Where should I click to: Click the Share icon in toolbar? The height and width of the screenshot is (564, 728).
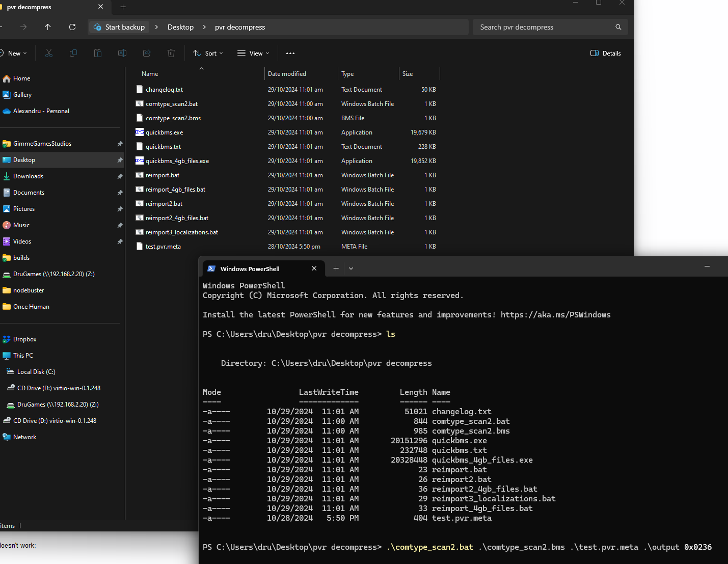[x=147, y=53]
